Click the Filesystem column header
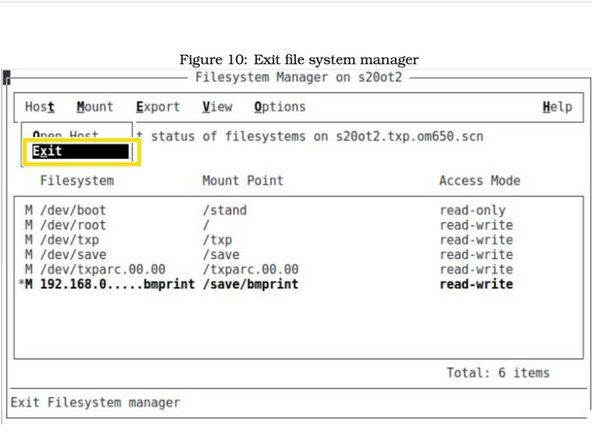 (77, 180)
